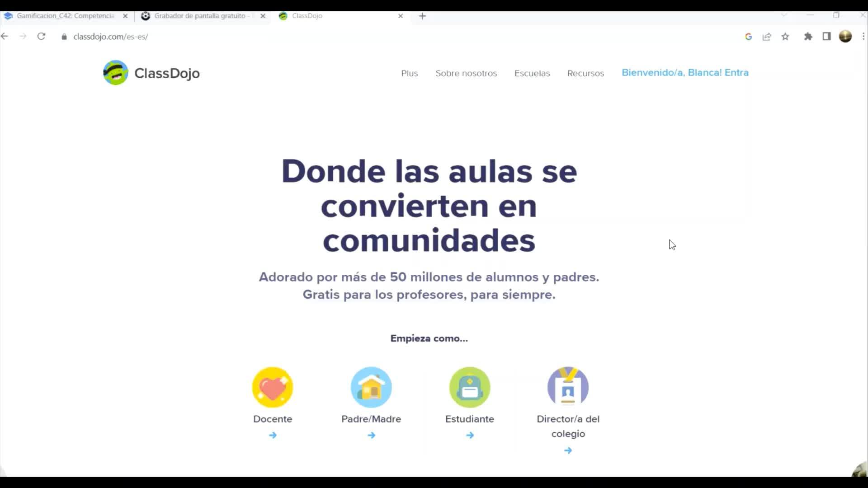The width and height of the screenshot is (868, 488).
Task: Select the Padre/Madre house icon
Action: [x=371, y=387]
